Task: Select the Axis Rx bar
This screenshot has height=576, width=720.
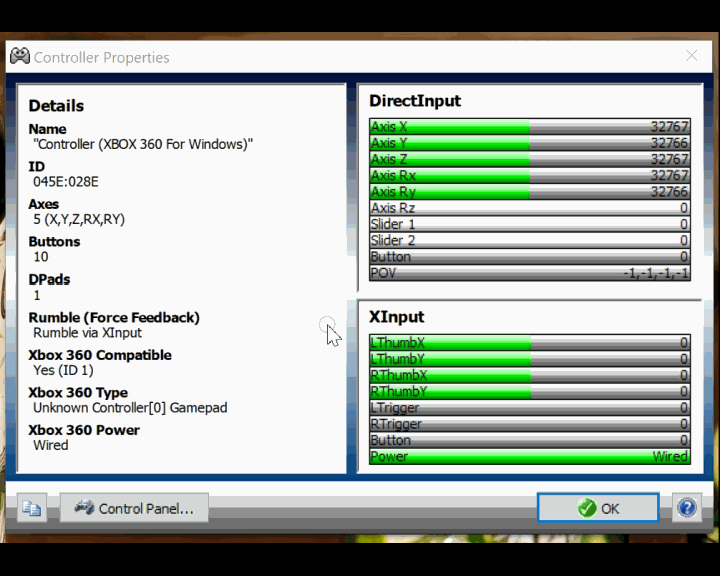Action: (x=530, y=175)
